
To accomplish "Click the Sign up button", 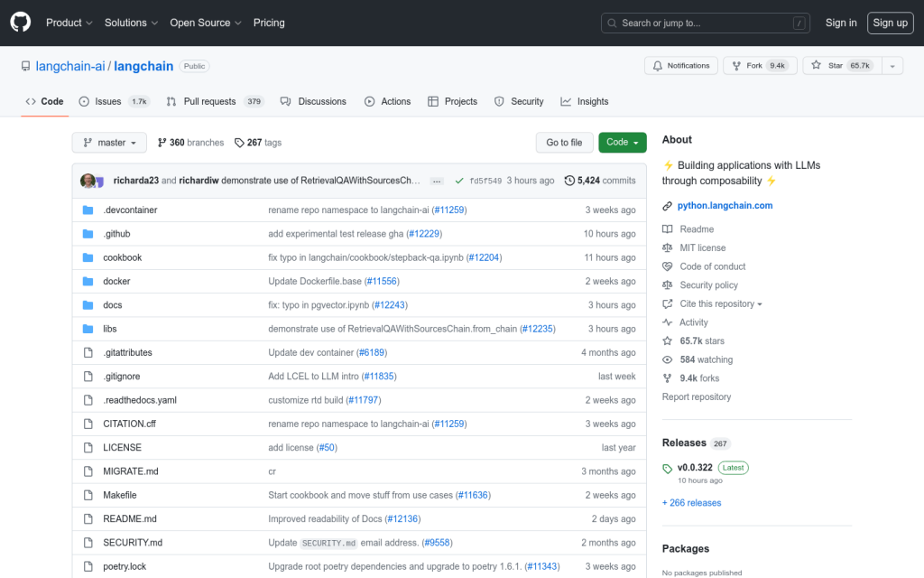I will [890, 23].
